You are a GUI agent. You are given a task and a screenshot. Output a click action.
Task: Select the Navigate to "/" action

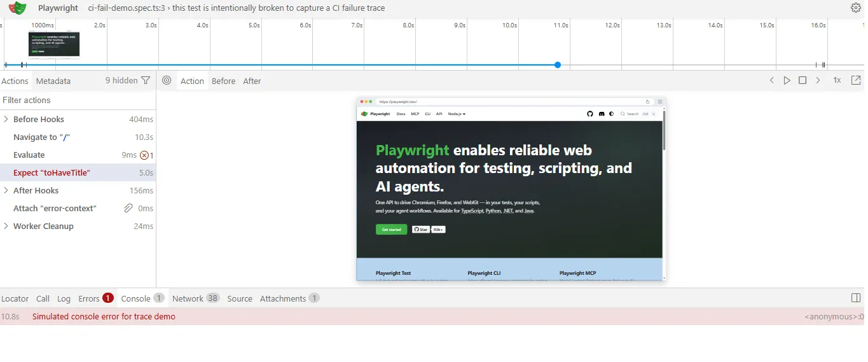click(78, 137)
